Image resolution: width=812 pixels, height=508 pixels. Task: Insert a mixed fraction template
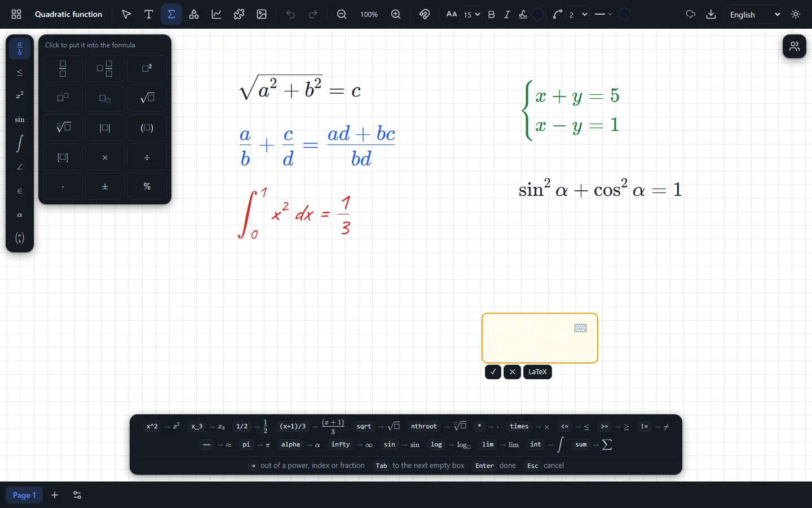105,69
